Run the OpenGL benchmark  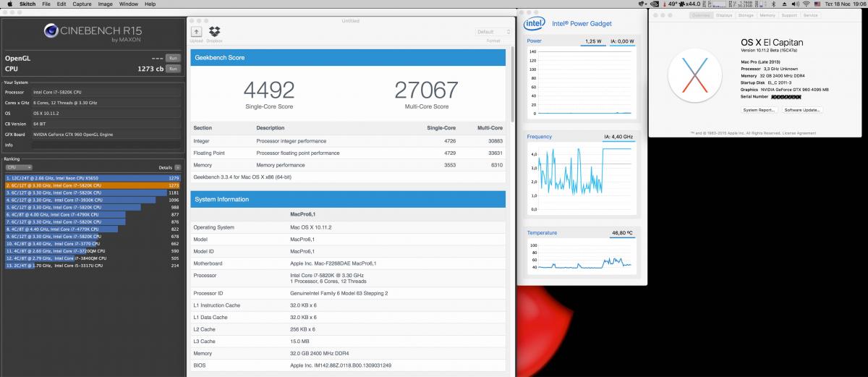pos(173,57)
